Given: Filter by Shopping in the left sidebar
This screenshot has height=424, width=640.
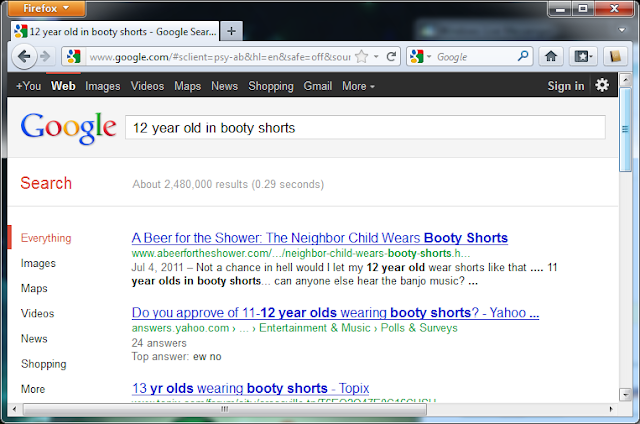Looking at the screenshot, I should pos(43,364).
